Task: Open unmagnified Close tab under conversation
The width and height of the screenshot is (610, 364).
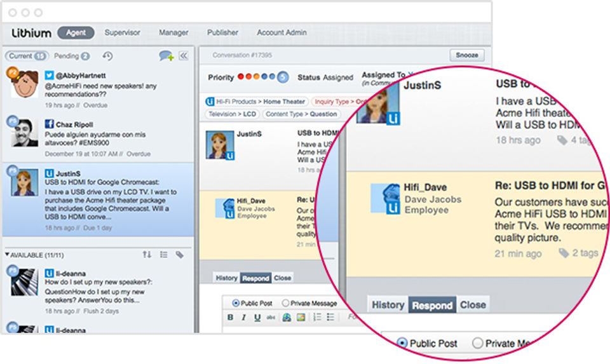Action: [x=282, y=278]
